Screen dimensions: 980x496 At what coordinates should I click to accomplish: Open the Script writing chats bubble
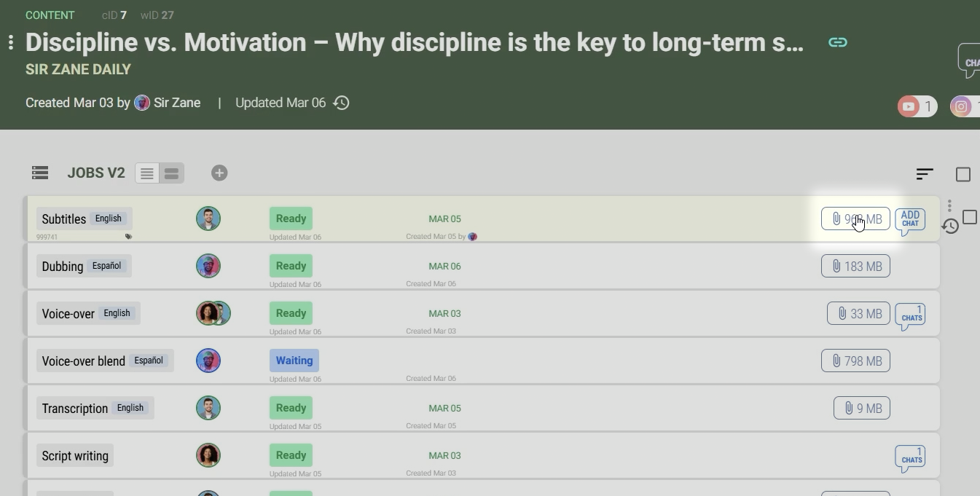click(910, 457)
